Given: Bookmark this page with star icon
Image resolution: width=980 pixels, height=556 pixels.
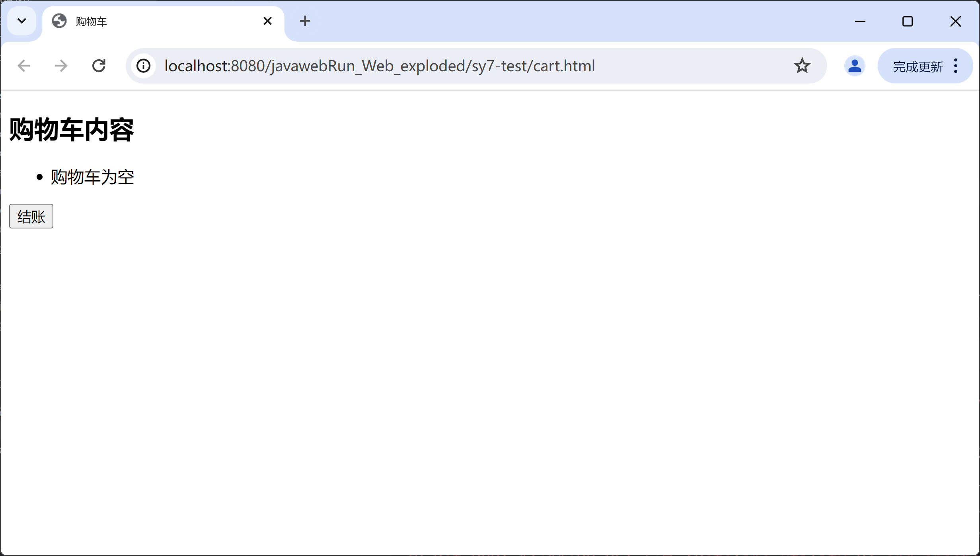Looking at the screenshot, I should pyautogui.click(x=802, y=66).
